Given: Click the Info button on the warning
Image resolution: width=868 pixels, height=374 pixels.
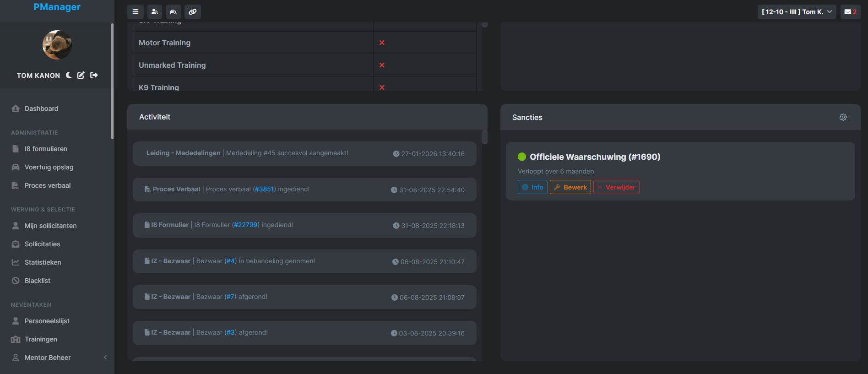Looking at the screenshot, I should coord(532,187).
